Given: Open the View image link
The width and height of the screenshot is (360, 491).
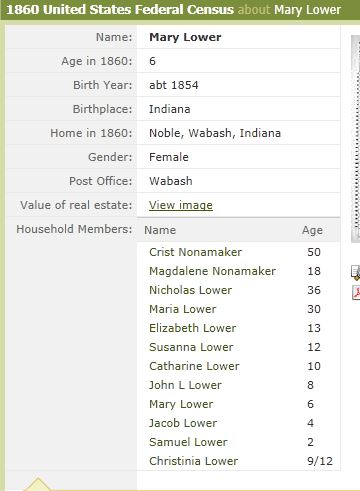Looking at the screenshot, I should point(181,205).
